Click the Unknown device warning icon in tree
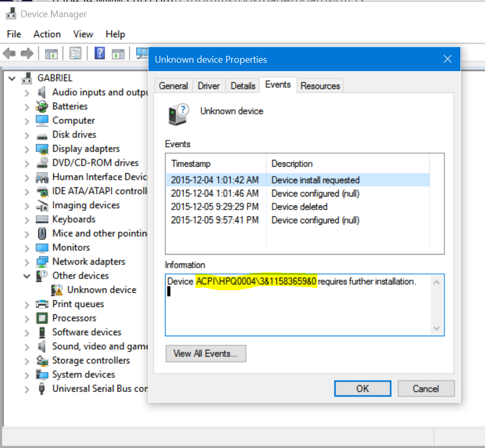This screenshot has width=485, height=448. (x=57, y=290)
